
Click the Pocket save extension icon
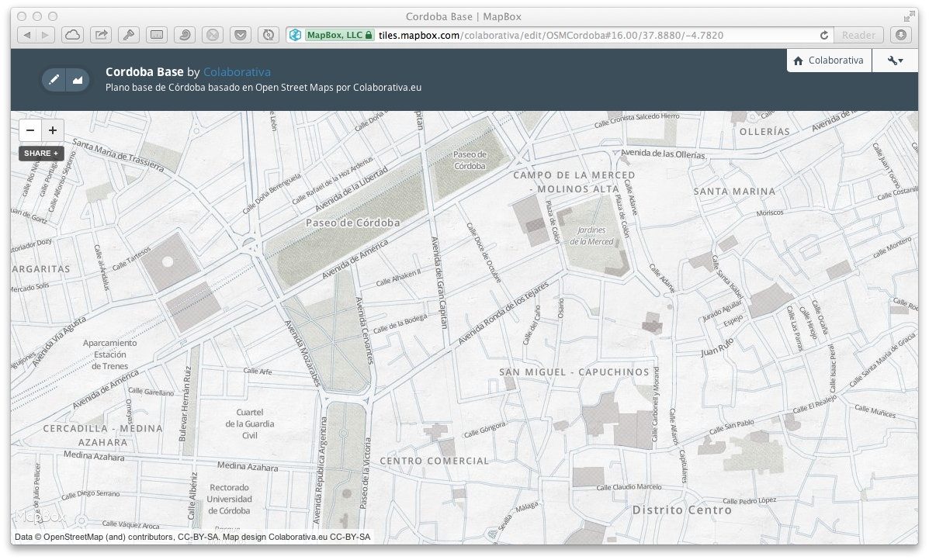241,35
